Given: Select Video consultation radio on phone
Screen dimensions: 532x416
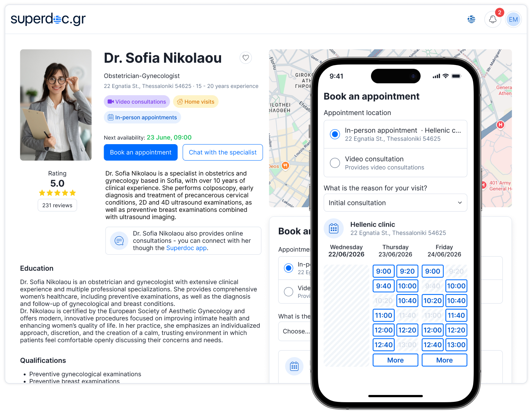Looking at the screenshot, I should tap(335, 163).
